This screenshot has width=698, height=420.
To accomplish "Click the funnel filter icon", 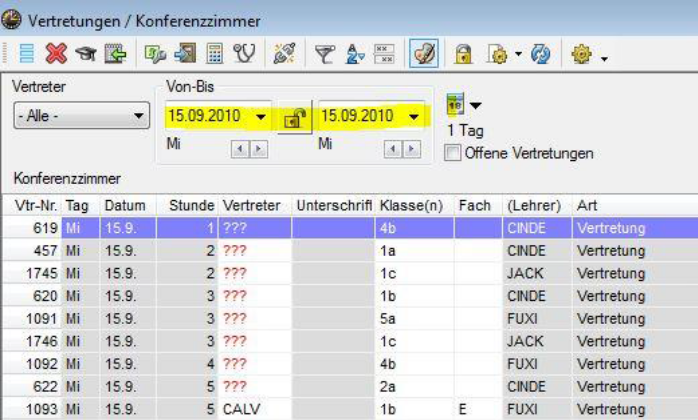I will (x=323, y=55).
